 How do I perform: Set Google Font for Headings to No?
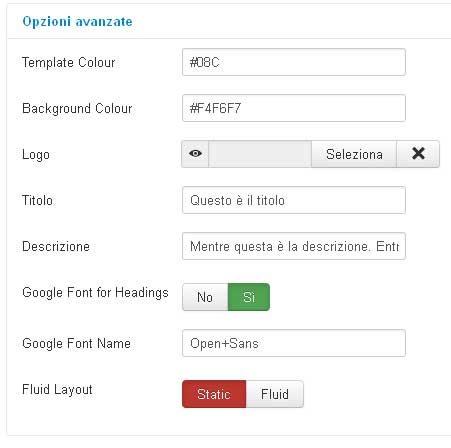pos(205,297)
